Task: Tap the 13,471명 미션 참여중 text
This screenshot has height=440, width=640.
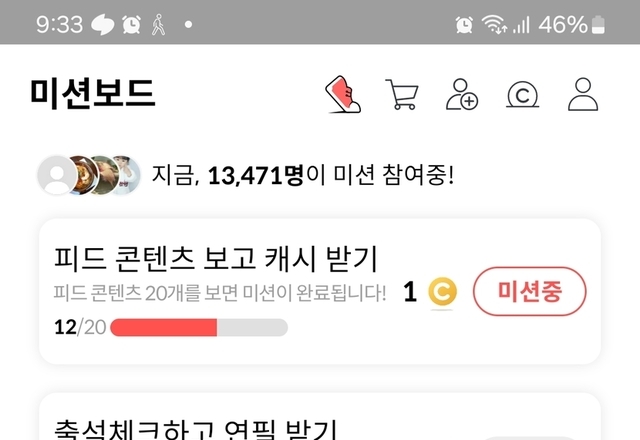Action: point(302,176)
